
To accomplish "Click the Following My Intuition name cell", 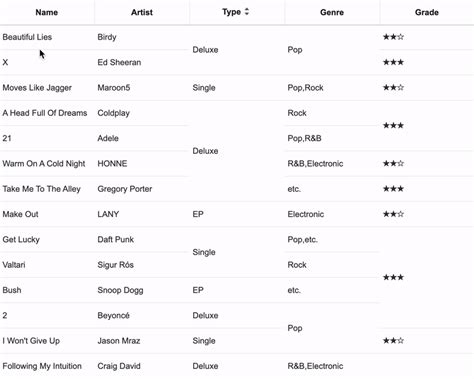I will (x=47, y=366).
